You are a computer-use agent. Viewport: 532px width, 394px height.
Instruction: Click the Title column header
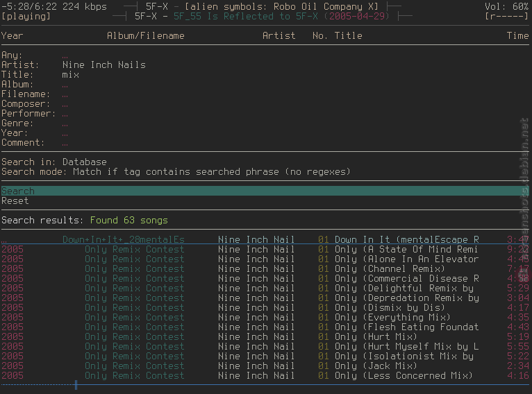(x=348, y=35)
